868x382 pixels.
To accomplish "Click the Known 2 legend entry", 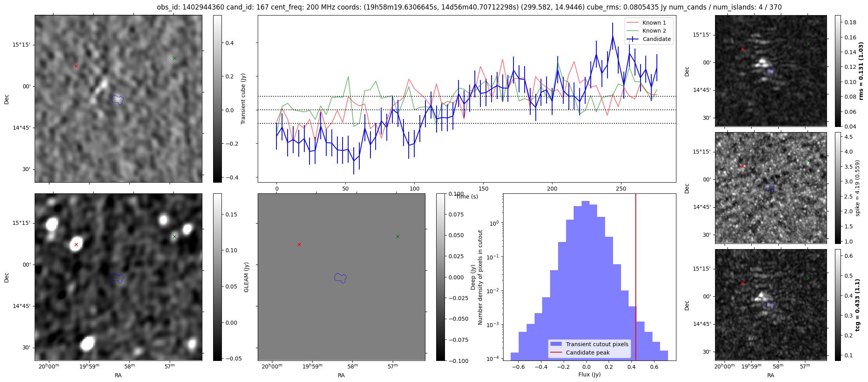I will click(649, 31).
